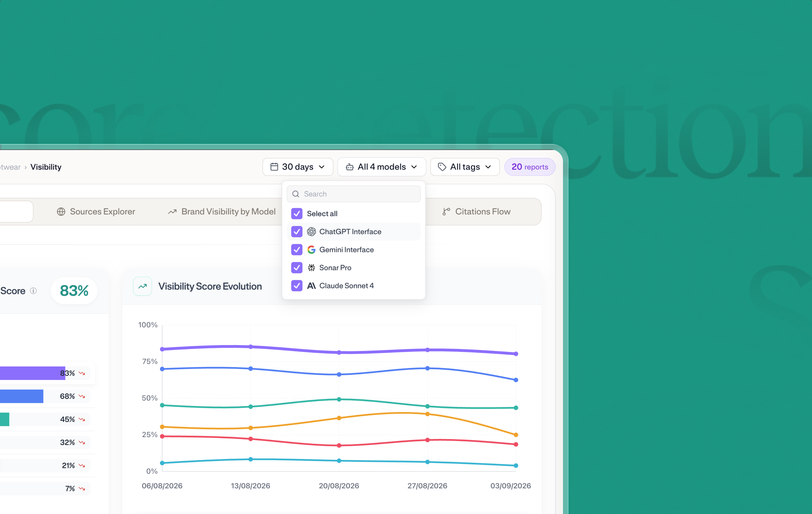
Task: Click the blue line point at 27/08/2026
Action: tap(428, 368)
